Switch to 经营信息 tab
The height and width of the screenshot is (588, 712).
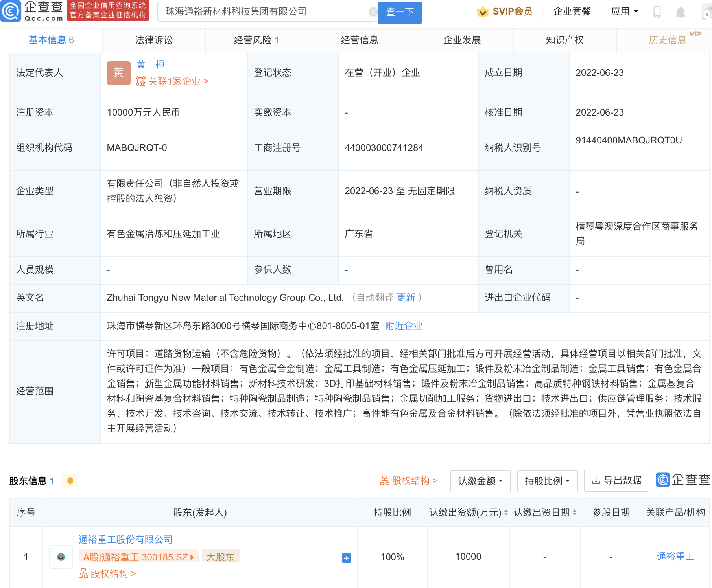[359, 40]
